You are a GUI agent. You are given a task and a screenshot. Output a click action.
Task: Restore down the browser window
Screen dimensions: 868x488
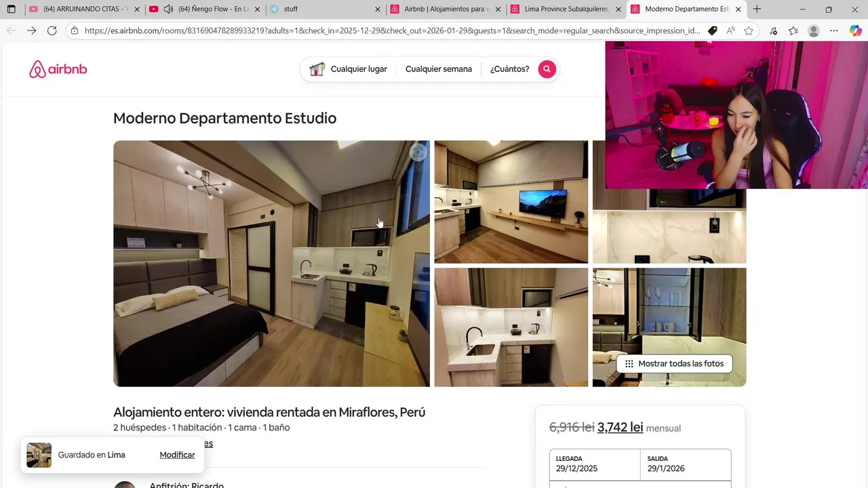(829, 9)
